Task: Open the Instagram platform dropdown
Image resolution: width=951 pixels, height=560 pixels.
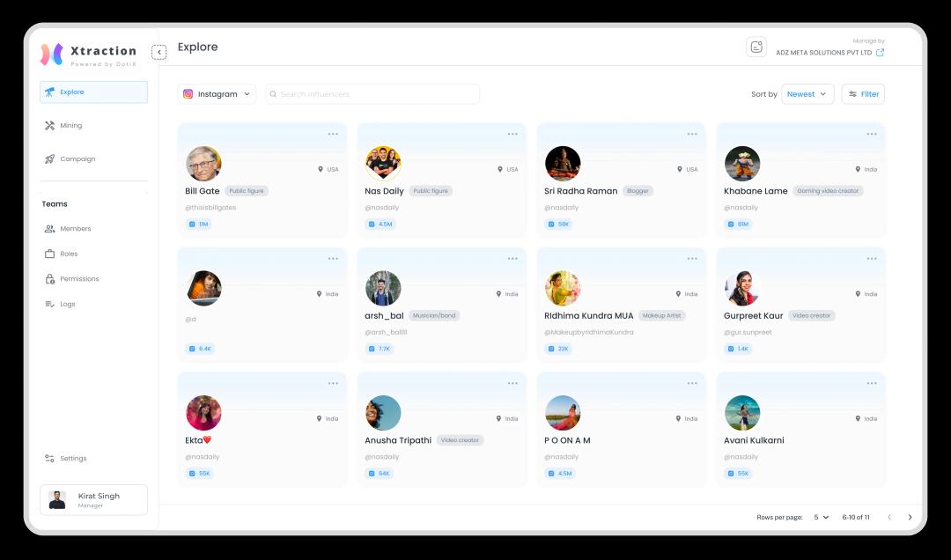Action: [x=217, y=94]
